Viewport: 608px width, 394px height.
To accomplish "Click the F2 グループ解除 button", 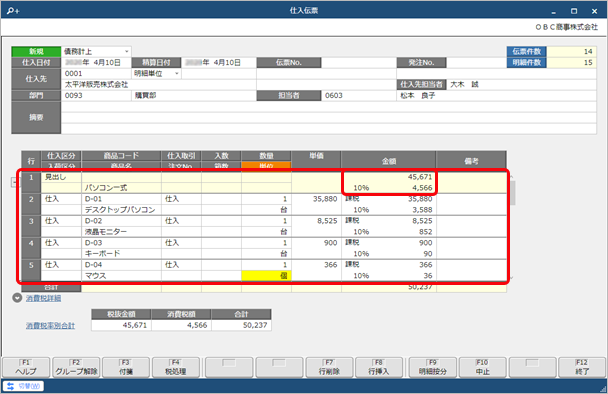I will click(x=76, y=367).
